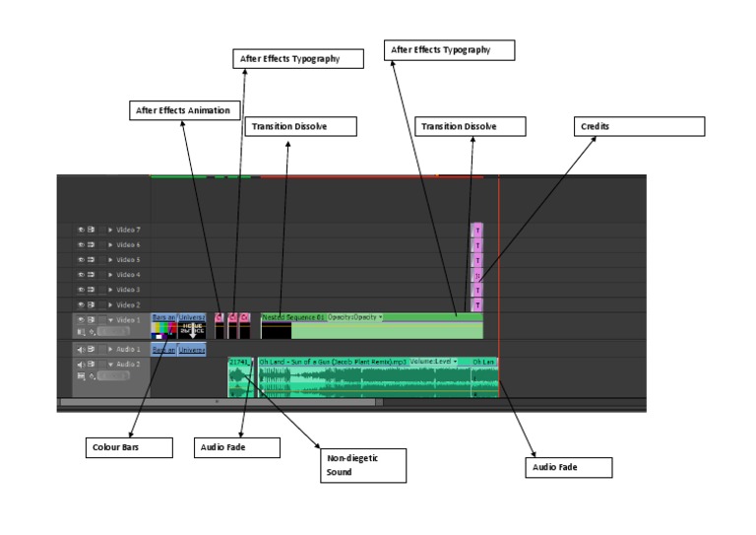This screenshot has height=535, width=756.
Task: Open Video 1 set display style icon
Action: click(81, 332)
